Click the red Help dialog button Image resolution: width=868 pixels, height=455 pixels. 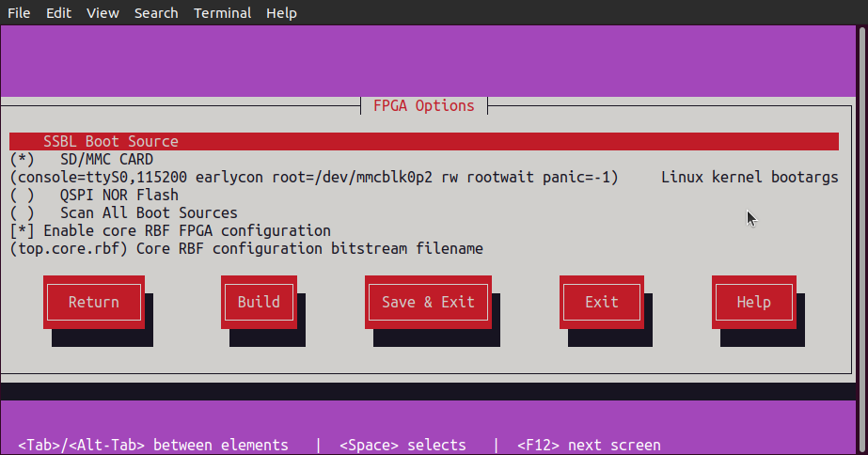click(754, 302)
